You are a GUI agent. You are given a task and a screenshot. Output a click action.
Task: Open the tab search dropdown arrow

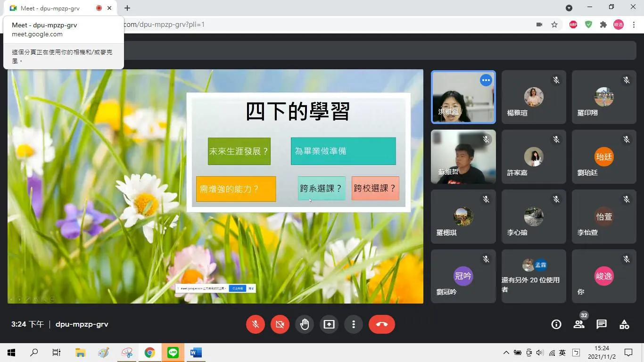coord(569,8)
